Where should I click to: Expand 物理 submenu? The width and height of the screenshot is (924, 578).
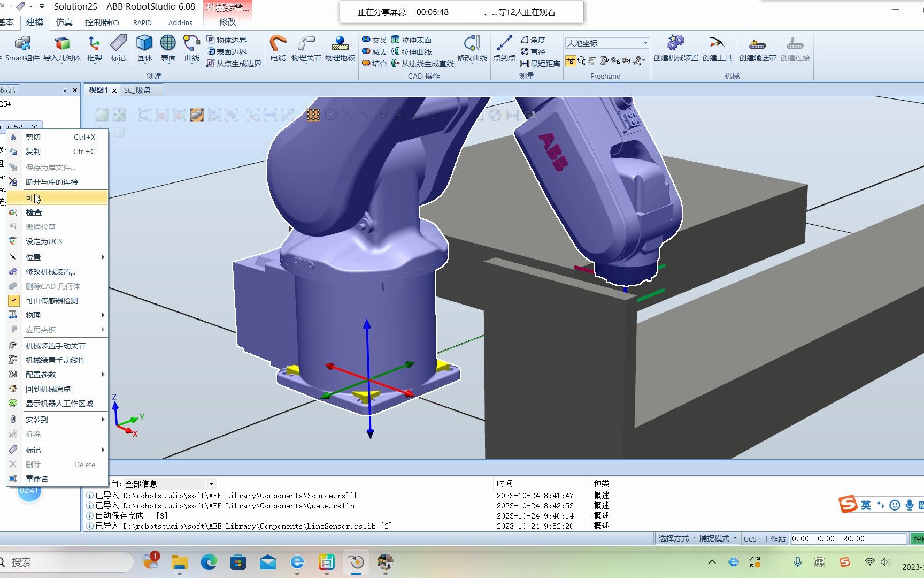58,315
